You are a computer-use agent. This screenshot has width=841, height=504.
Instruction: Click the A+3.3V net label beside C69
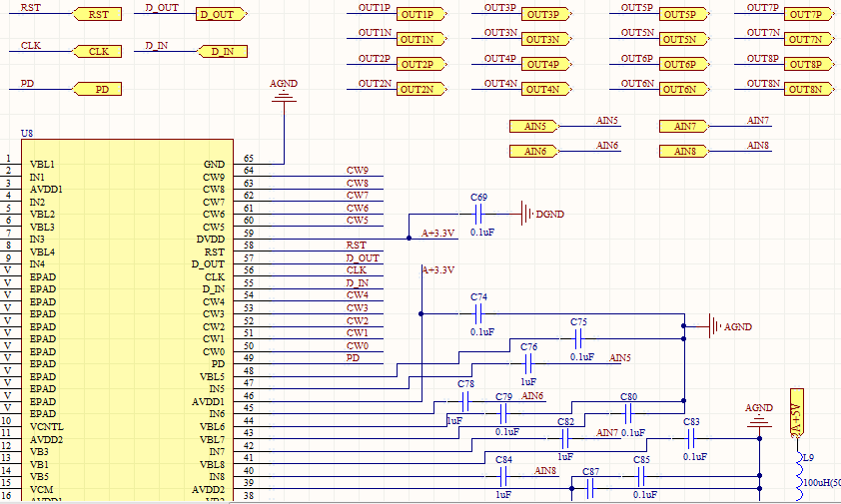pyautogui.click(x=437, y=234)
